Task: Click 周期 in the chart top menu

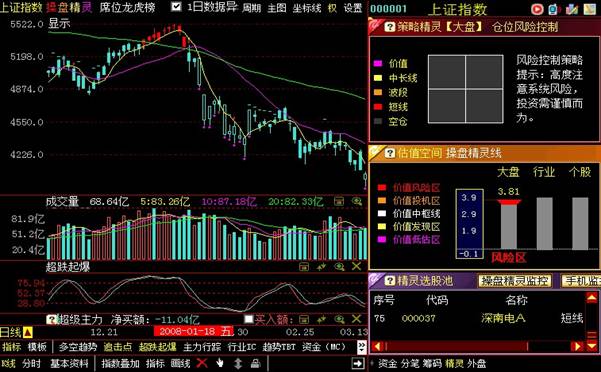Action: pyautogui.click(x=251, y=7)
